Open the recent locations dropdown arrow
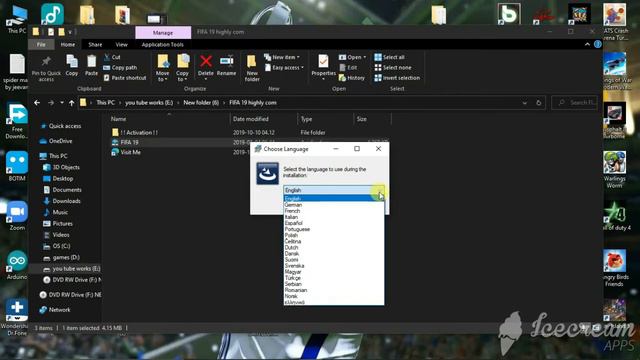This screenshot has height=360, width=640. tap(62, 103)
